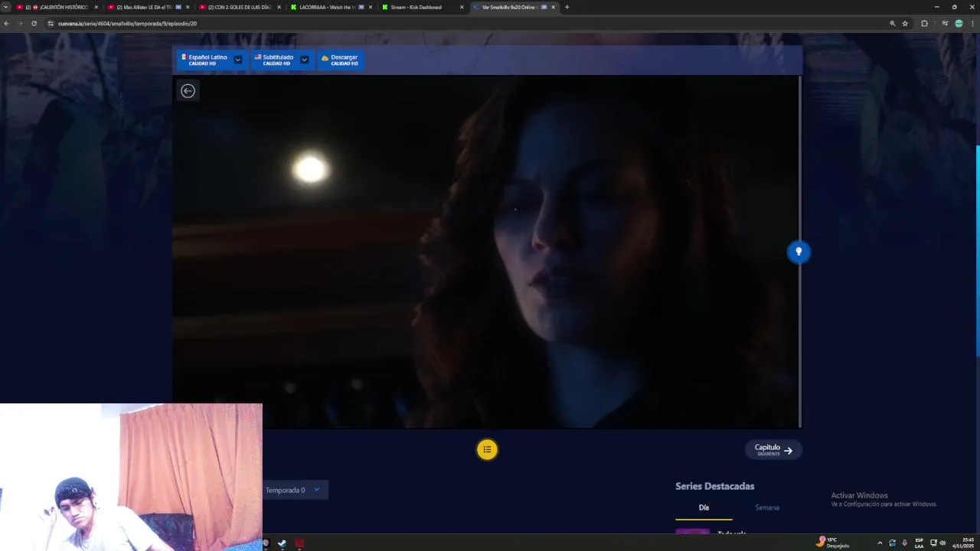Image resolution: width=980 pixels, height=551 pixels.
Task: Open the tab search dropdown arrow
Action: point(5,7)
